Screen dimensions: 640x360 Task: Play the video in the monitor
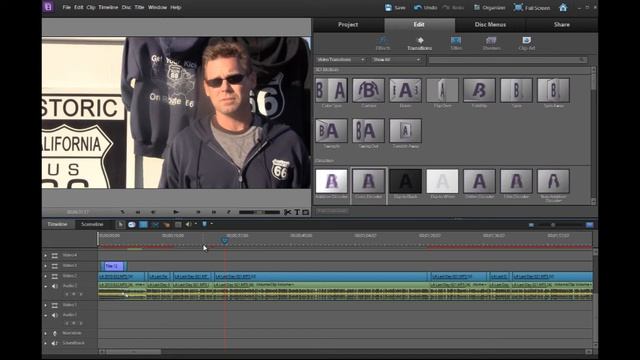click(176, 212)
